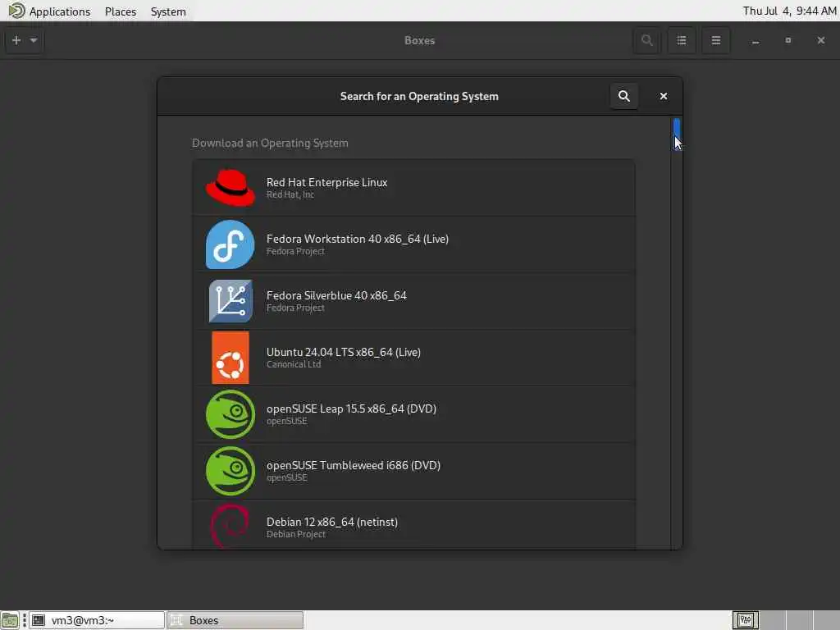Click the Boxes header bar search icon
The image size is (840, 630).
(x=647, y=40)
